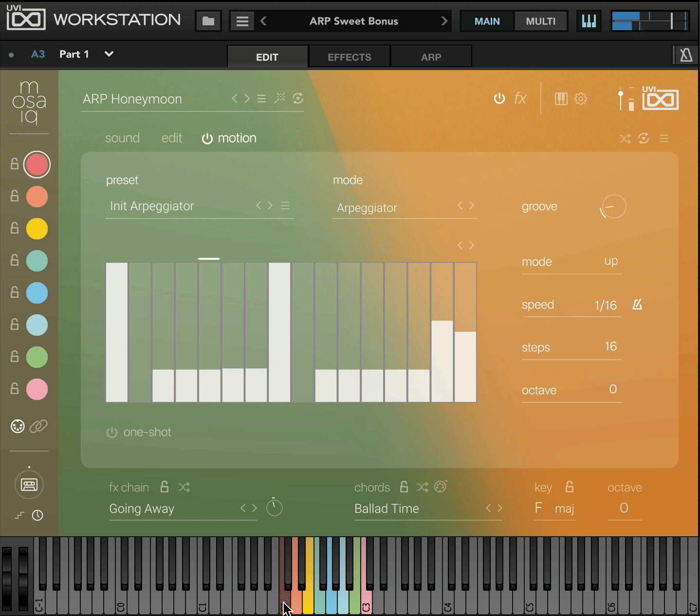700x616 pixels.
Task: Enable the one-shot toggle
Action: pyautogui.click(x=112, y=433)
